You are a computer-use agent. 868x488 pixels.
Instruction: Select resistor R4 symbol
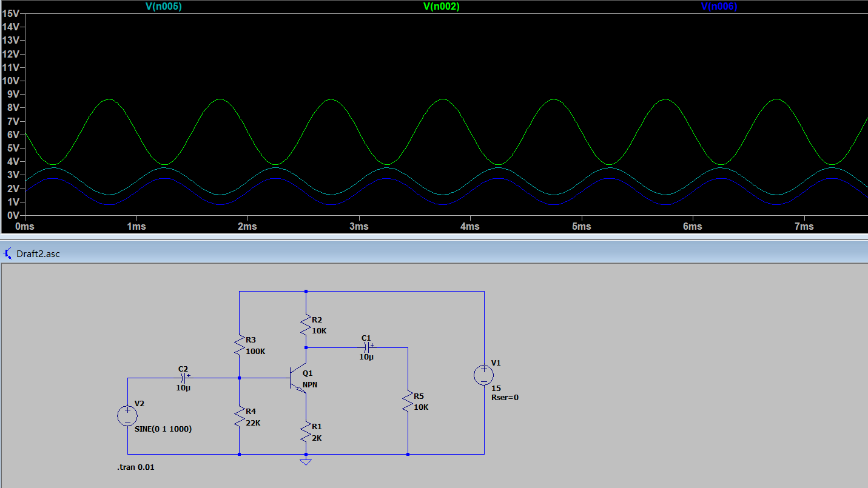click(239, 417)
